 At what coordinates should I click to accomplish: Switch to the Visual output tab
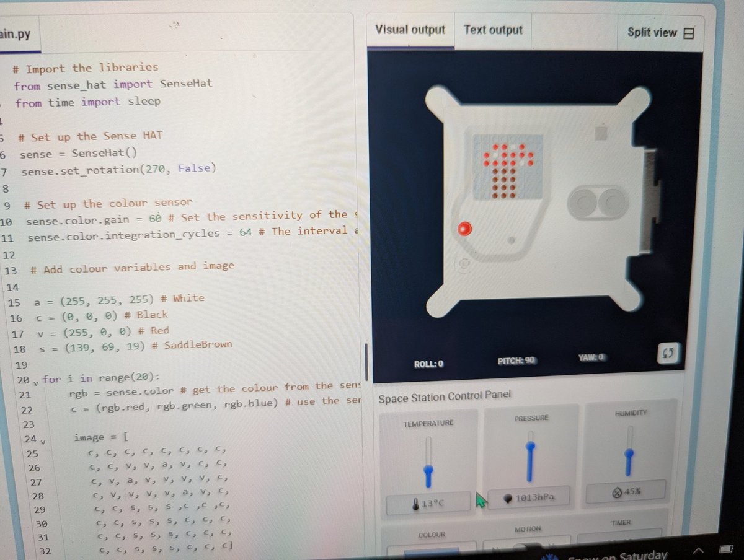click(x=410, y=30)
